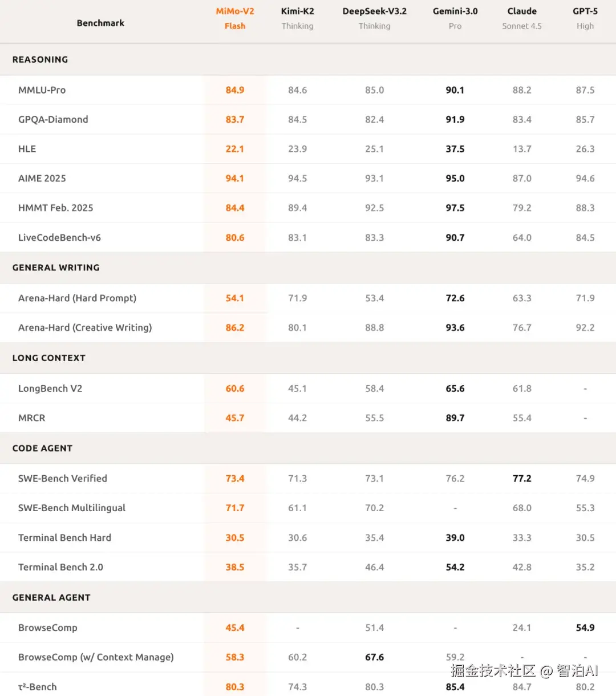
Task: Select the SWE-Bench Verified row label
Action: coord(63,478)
